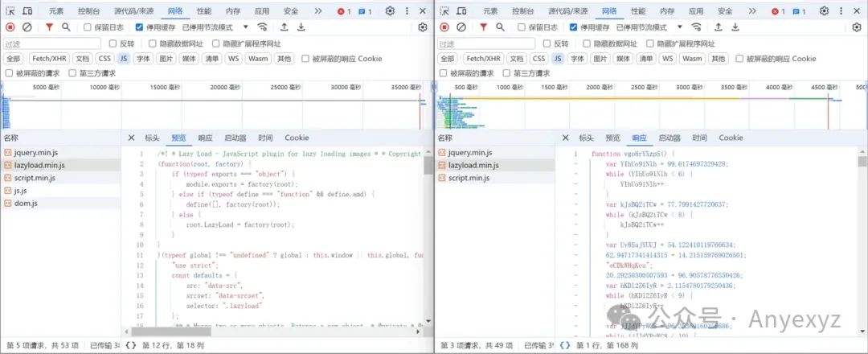Pretty print braces icon in left DevTools footer
The height and width of the screenshot is (354, 868).
click(131, 345)
